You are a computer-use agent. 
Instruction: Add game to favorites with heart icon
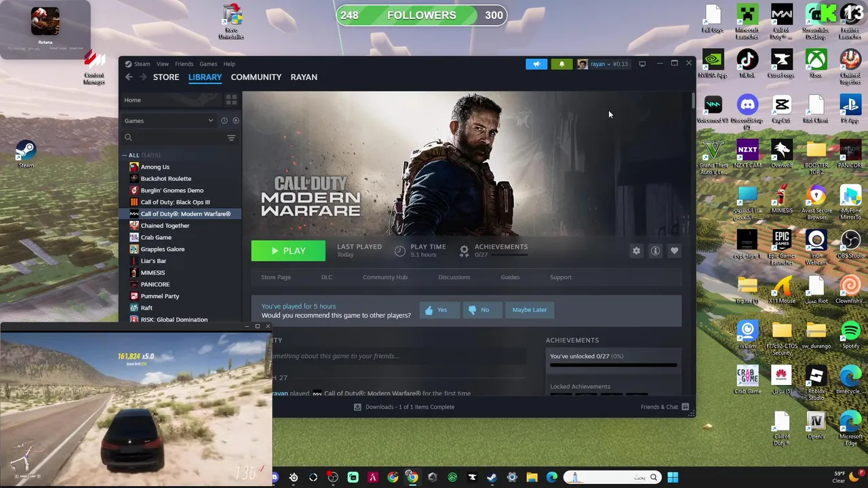point(674,251)
